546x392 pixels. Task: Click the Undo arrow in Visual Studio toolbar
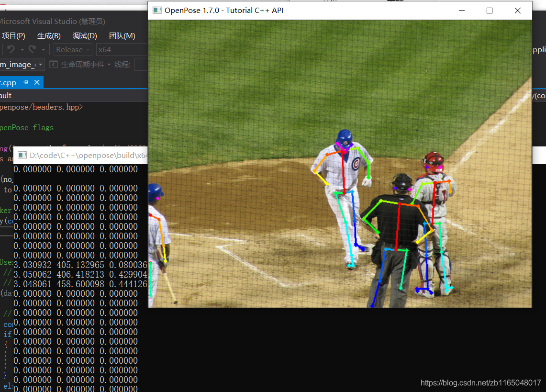(x=11, y=49)
